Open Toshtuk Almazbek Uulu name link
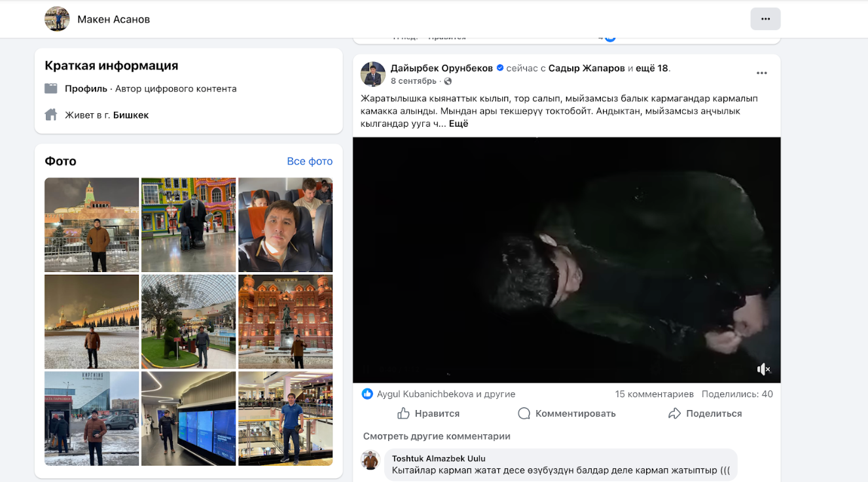868x482 pixels. [439, 458]
